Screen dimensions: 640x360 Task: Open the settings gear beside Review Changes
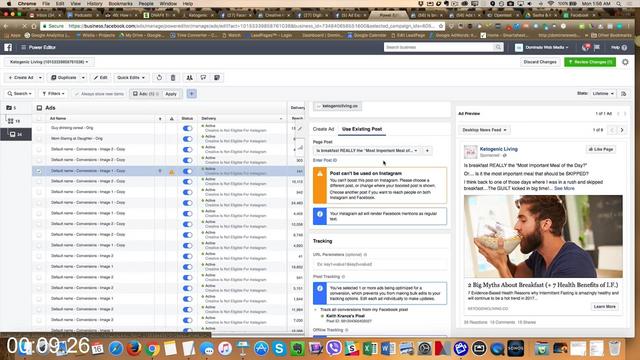coord(625,62)
